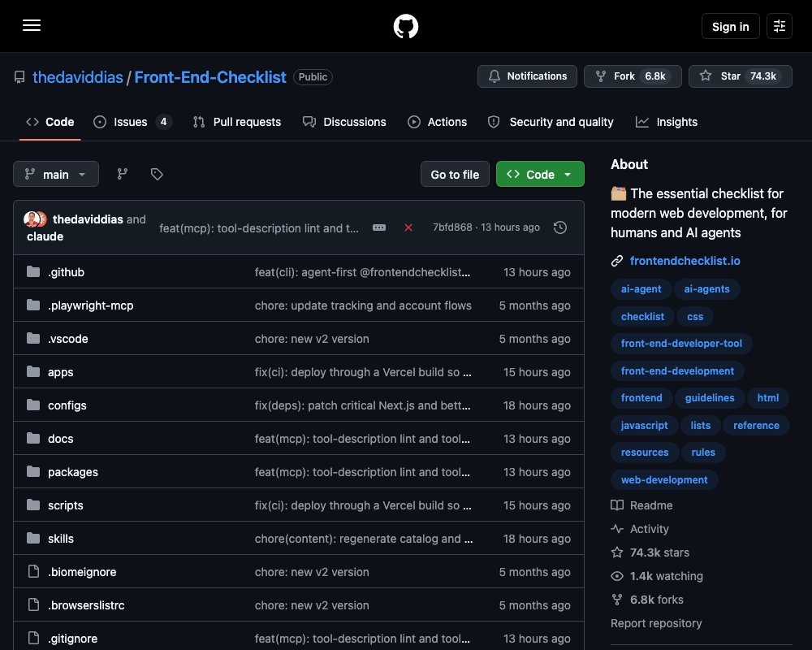
Task: Select the javascript topic tag
Action: coord(644,425)
